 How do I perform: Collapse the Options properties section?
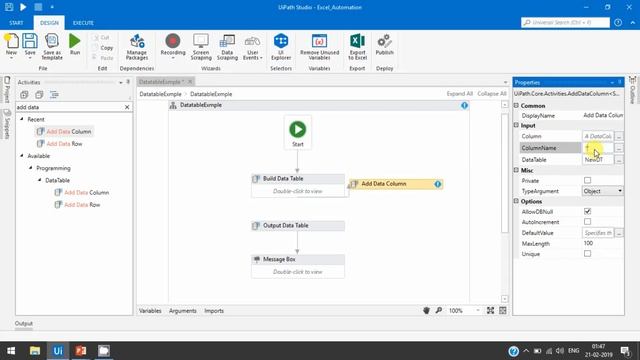tap(516, 201)
